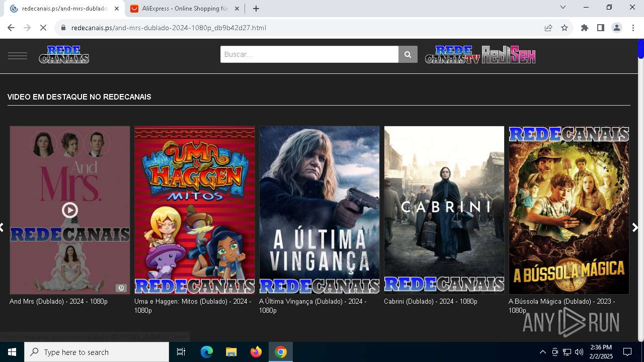The height and width of the screenshot is (362, 644).
Task: Click the address bar URL
Action: point(169,28)
